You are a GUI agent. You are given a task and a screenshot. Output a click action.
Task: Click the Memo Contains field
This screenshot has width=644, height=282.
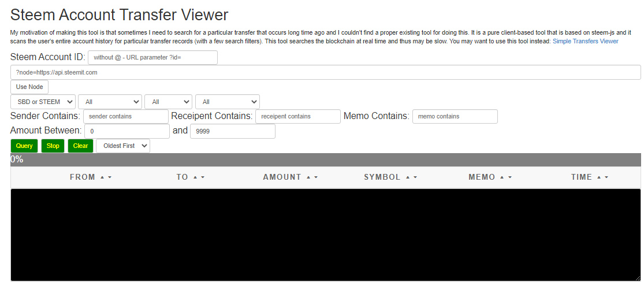[x=455, y=116]
